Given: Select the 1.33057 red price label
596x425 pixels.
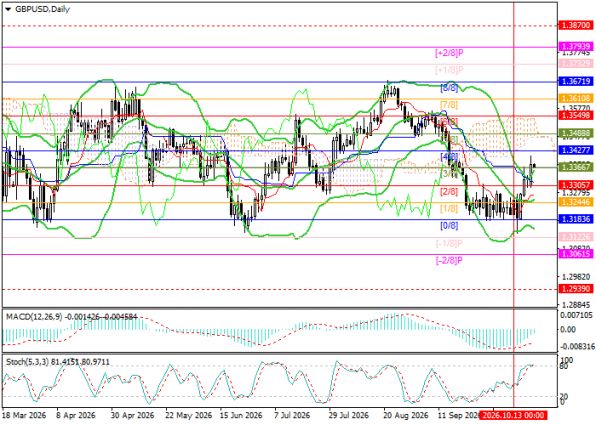Looking at the screenshot, I should [575, 185].
